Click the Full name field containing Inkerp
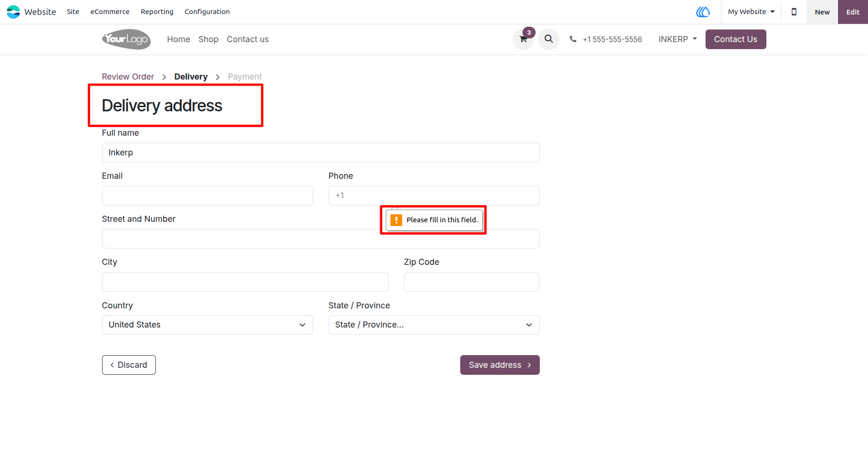Viewport: 868px width, 452px height. pos(321,153)
